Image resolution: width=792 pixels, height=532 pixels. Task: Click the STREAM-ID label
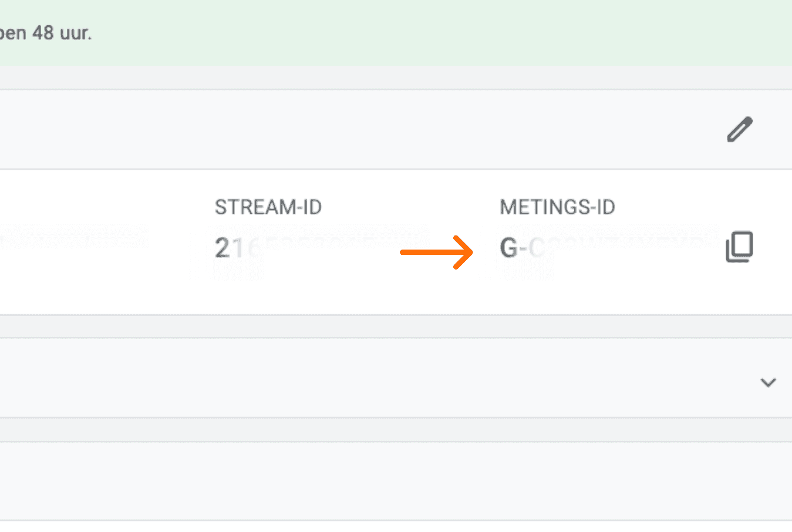pyautogui.click(x=268, y=207)
